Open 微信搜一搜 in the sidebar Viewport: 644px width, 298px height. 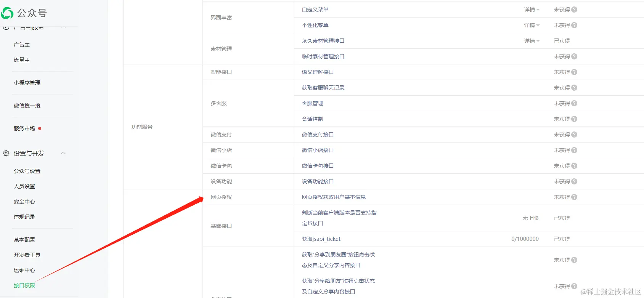[x=27, y=106]
